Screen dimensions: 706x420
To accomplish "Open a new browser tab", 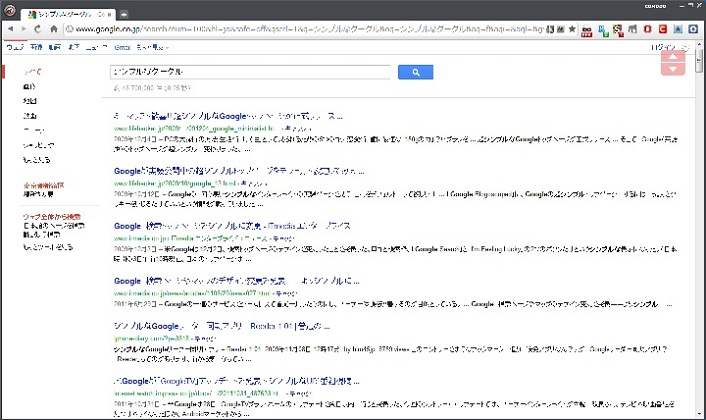I will pos(123,14).
